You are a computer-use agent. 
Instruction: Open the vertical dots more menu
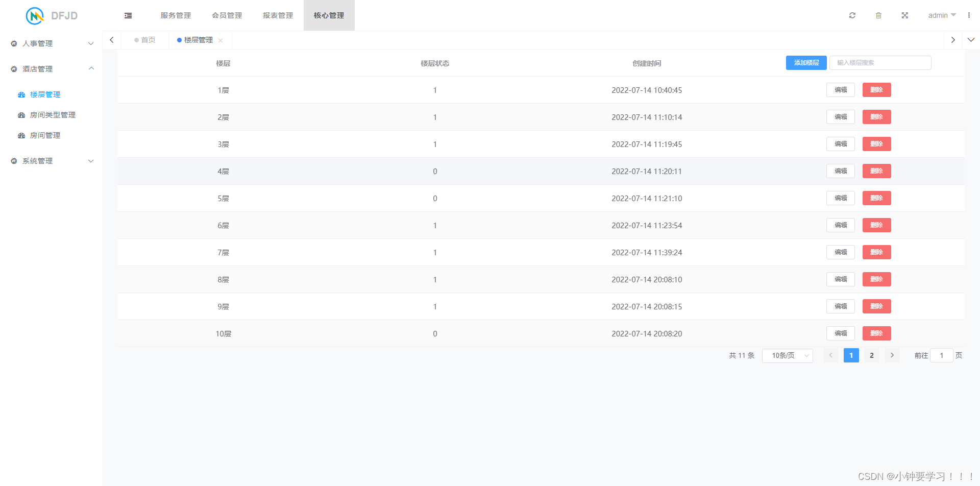[969, 15]
